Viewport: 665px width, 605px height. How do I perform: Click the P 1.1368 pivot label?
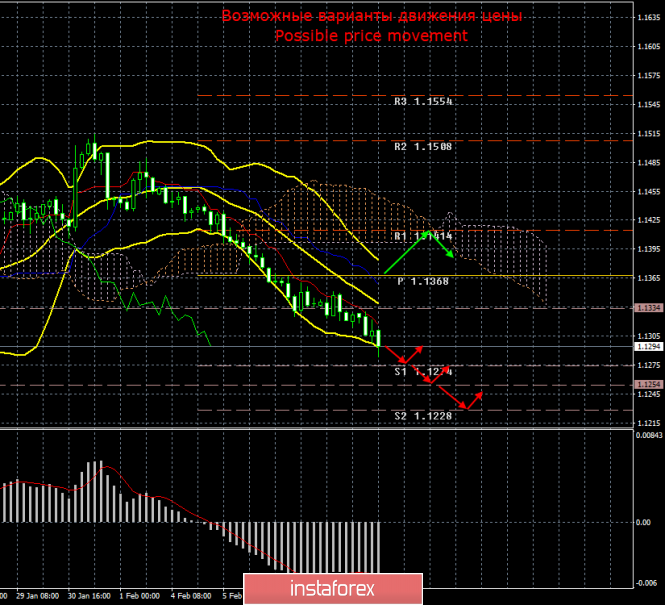tap(423, 282)
